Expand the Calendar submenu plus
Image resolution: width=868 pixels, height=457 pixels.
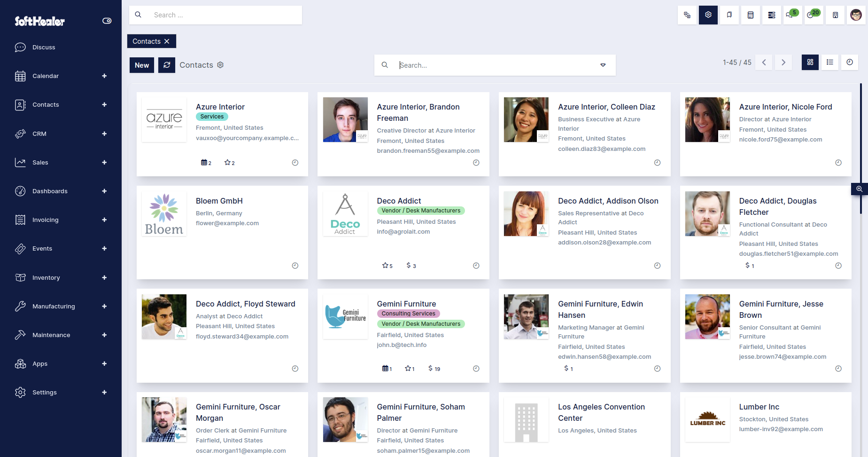click(104, 76)
